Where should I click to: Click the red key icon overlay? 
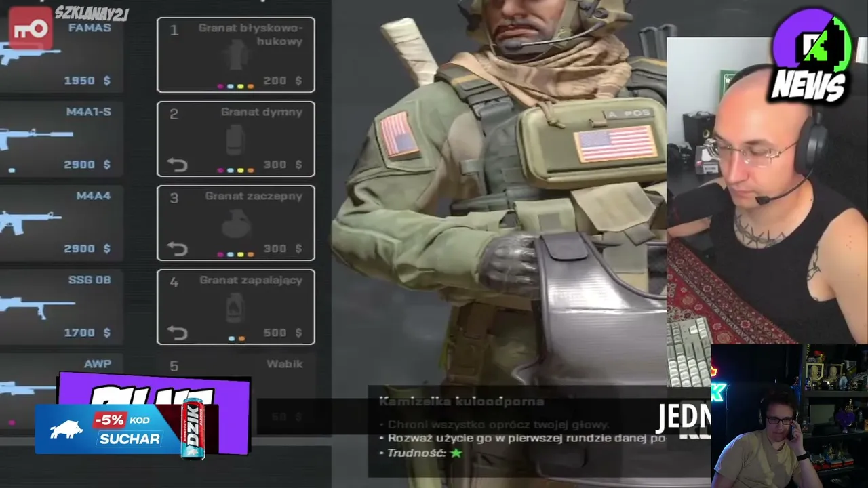pos(31,28)
